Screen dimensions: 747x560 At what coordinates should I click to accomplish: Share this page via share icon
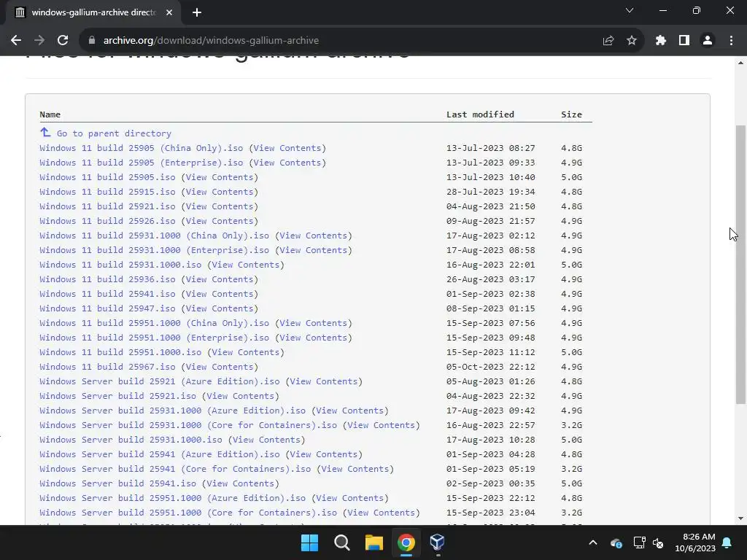point(608,41)
